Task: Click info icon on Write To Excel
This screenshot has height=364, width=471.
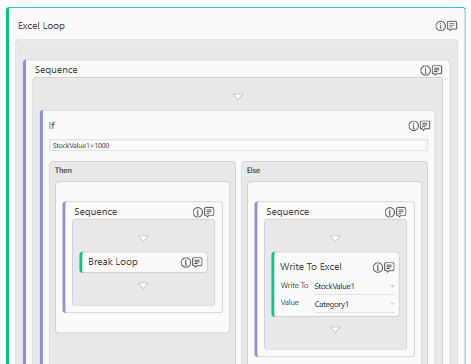Action: click(378, 267)
